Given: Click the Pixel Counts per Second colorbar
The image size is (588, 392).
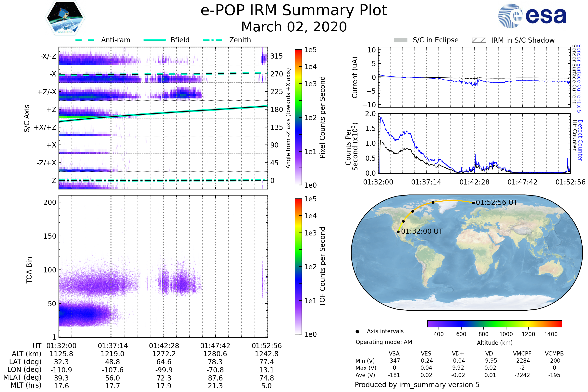Looking at the screenshot, I should coord(298,117).
